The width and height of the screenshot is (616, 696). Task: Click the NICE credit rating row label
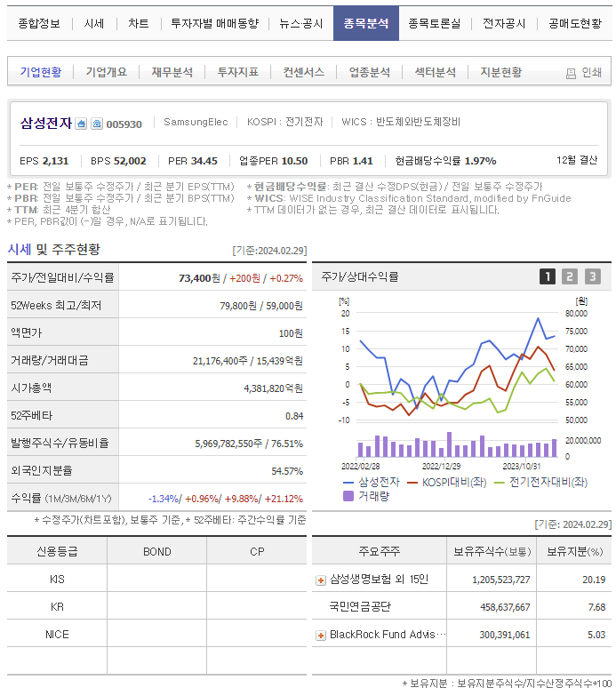point(57,635)
